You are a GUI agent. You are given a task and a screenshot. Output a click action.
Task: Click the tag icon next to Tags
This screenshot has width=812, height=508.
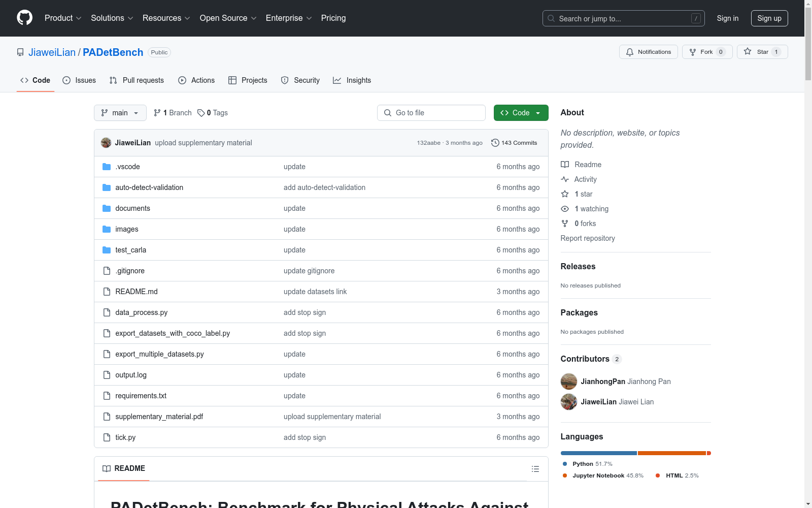click(x=201, y=113)
